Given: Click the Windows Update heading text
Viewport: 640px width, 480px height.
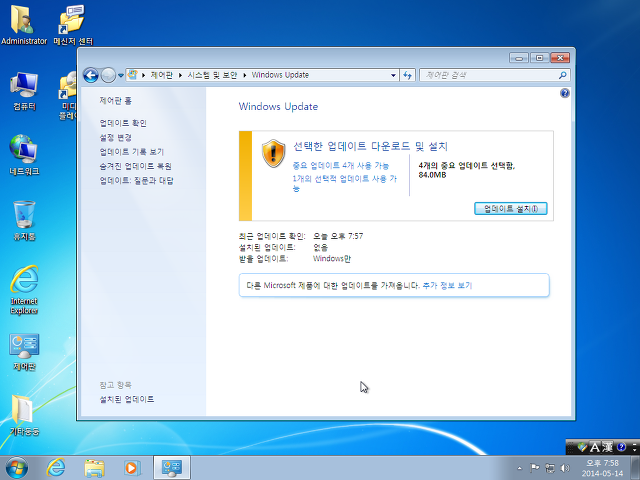Looking at the screenshot, I should 278,107.
